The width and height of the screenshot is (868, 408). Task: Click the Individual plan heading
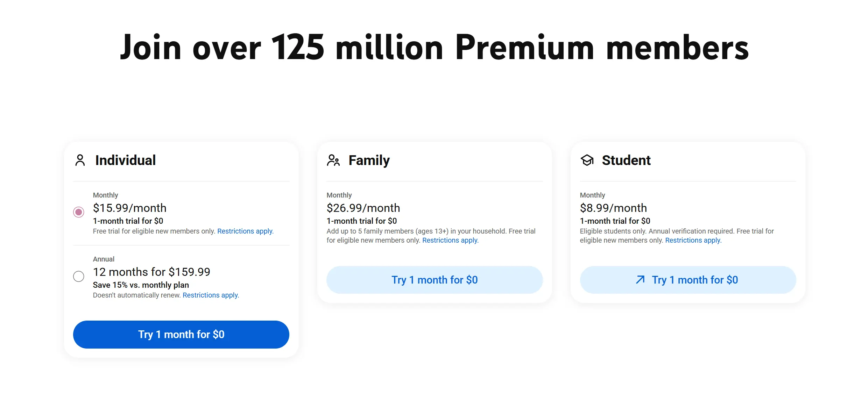pyautogui.click(x=126, y=160)
